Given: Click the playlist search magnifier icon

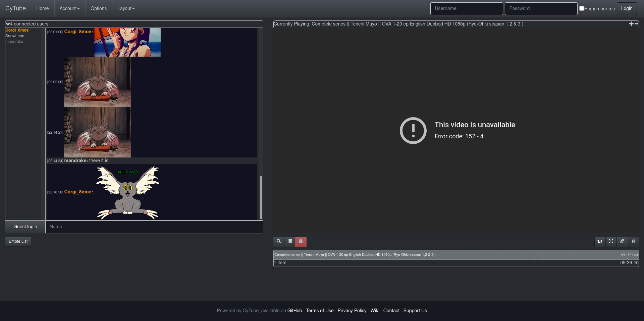Looking at the screenshot, I should pyautogui.click(x=279, y=241).
